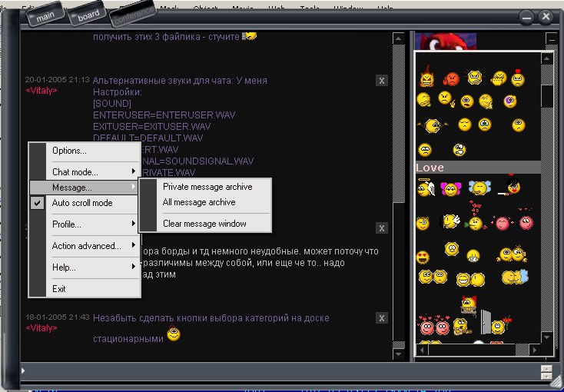Switch to the main tab
The width and height of the screenshot is (564, 392).
(x=45, y=14)
